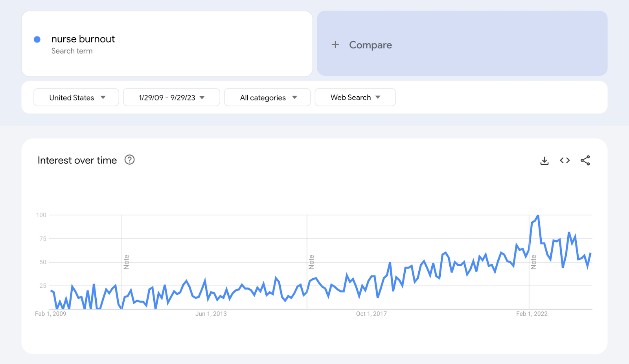Download the Interest over time CSV

click(x=544, y=160)
